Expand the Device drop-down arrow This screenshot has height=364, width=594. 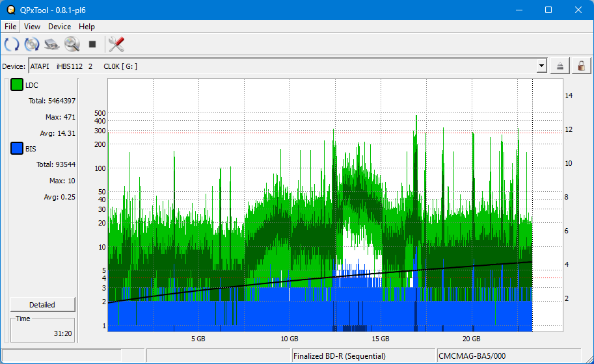(542, 66)
